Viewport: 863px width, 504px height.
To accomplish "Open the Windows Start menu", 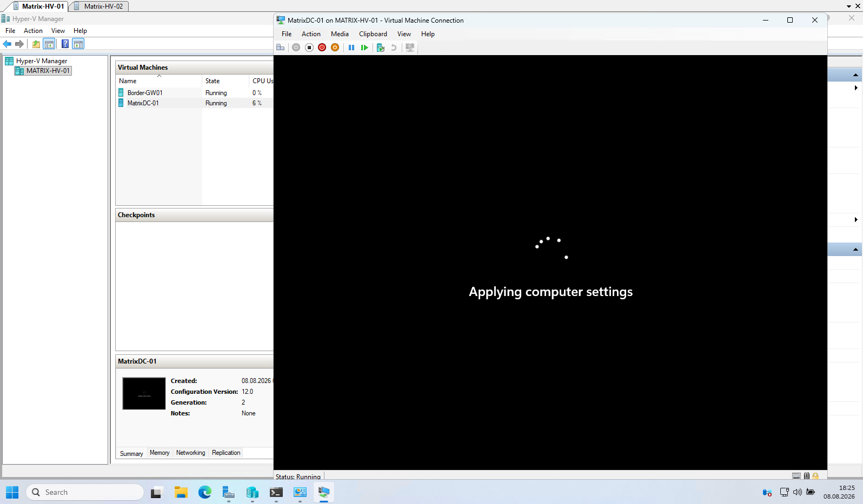I will [12, 492].
